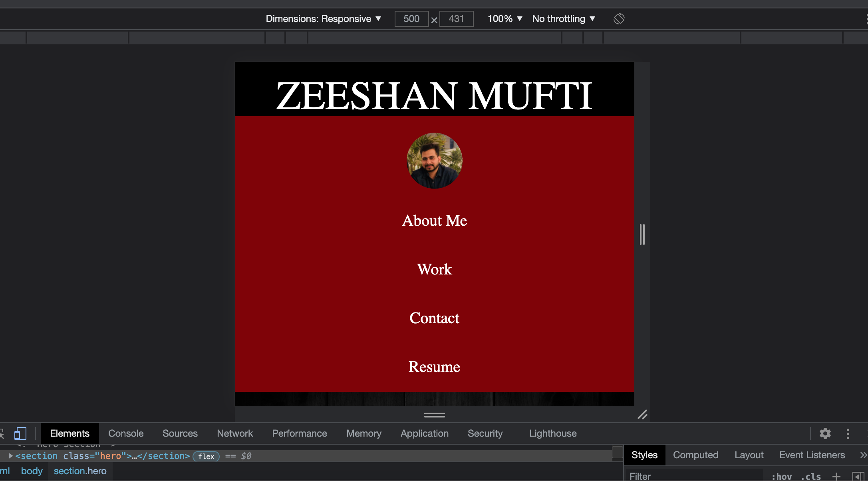The image size is (868, 481).
Task: Click the Resume link
Action: pyautogui.click(x=435, y=367)
